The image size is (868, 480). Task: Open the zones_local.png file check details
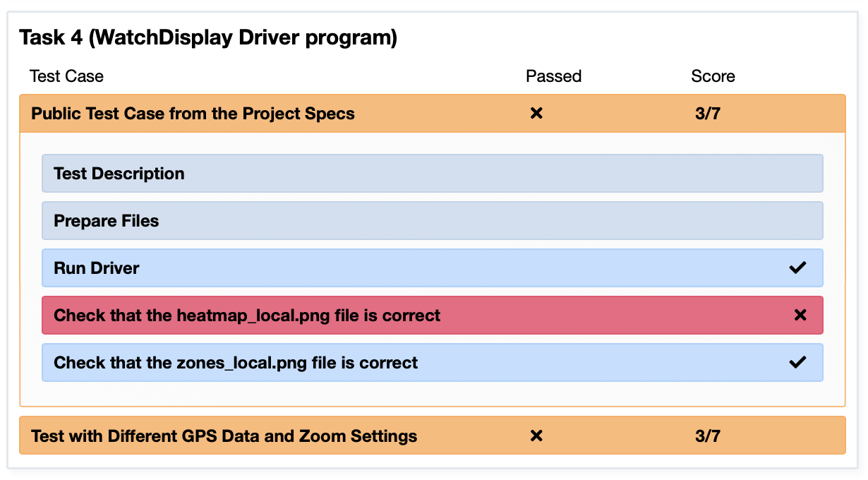(432, 362)
